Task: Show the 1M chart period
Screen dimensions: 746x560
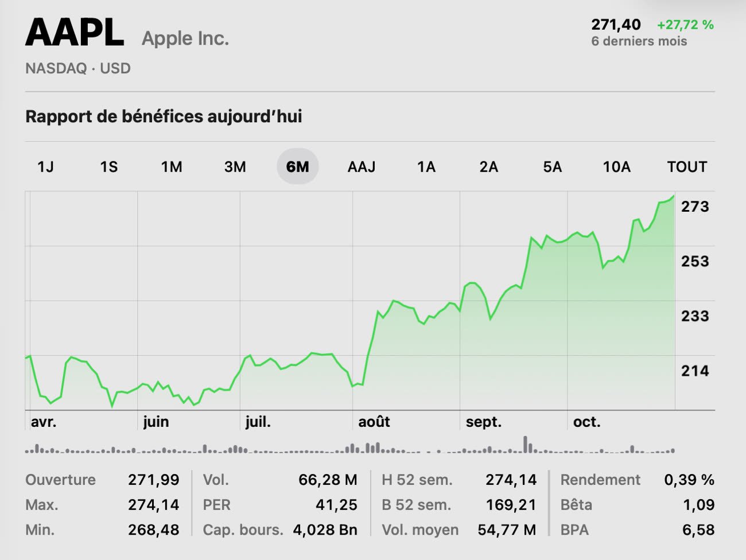Action: [171, 167]
